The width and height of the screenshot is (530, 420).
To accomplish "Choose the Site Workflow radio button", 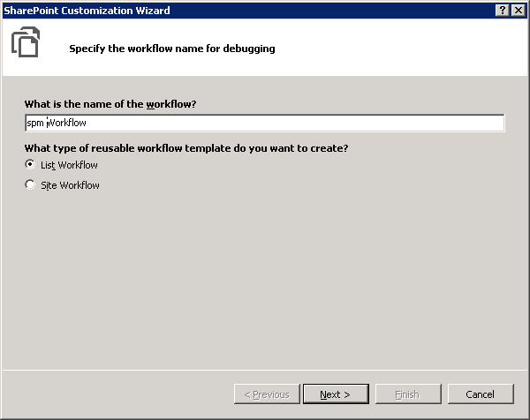I will tap(31, 185).
